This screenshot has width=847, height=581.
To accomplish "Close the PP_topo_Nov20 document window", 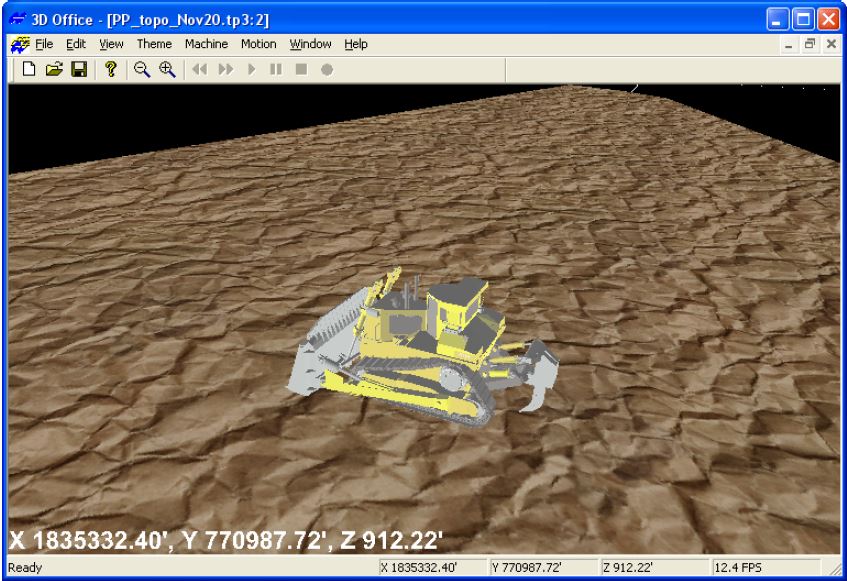I will 831,44.
